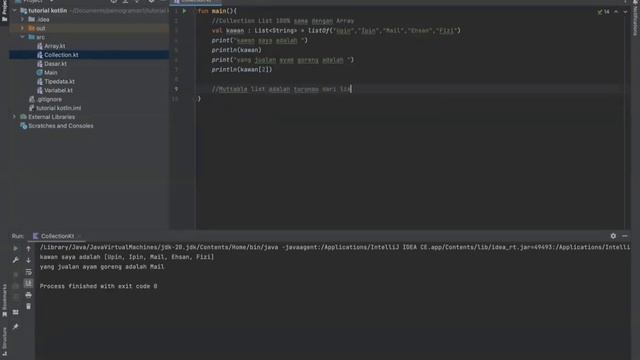
Task: Go to previous highlighted error arrow
Action: (616, 12)
